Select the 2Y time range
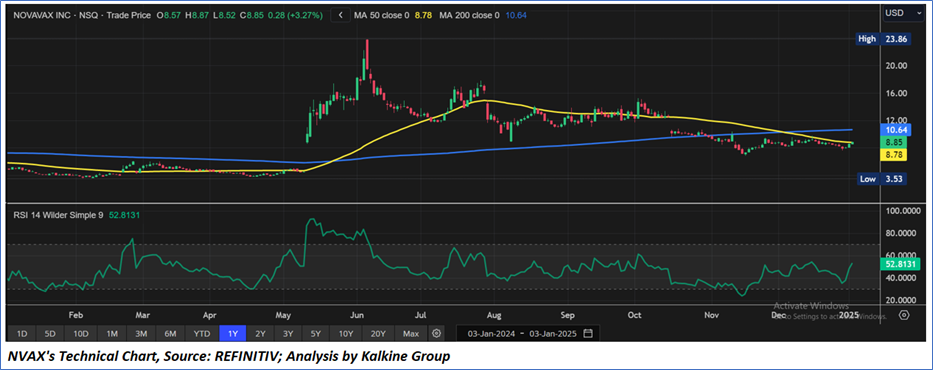933x370 pixels. [260, 333]
